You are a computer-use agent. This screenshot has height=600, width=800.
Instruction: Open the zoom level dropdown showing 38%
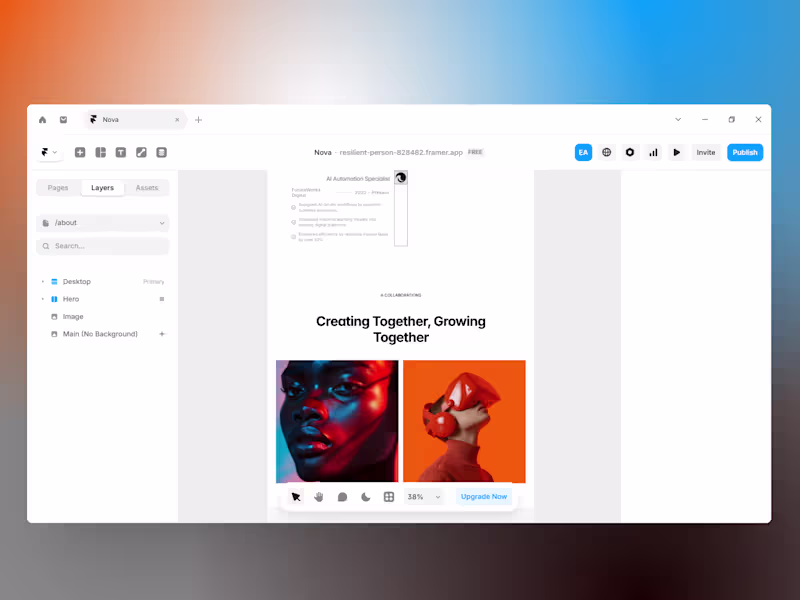point(423,496)
